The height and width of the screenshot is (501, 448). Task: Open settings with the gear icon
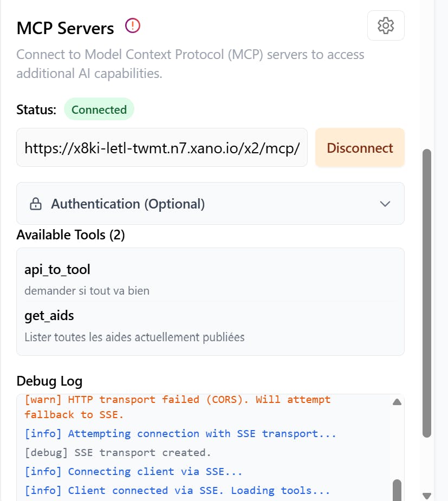click(x=386, y=25)
